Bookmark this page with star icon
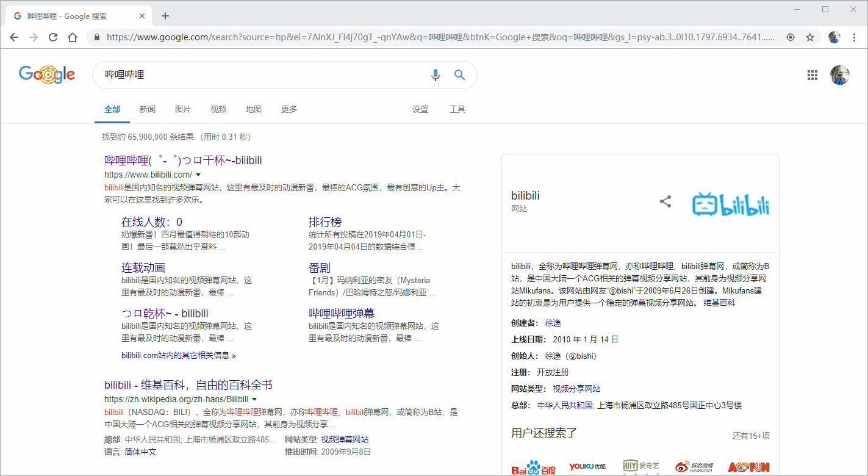Image resolution: width=868 pixels, height=476 pixels. coord(810,37)
